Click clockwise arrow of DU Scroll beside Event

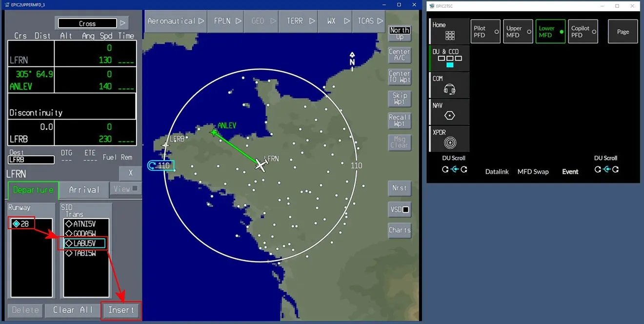[x=616, y=169]
